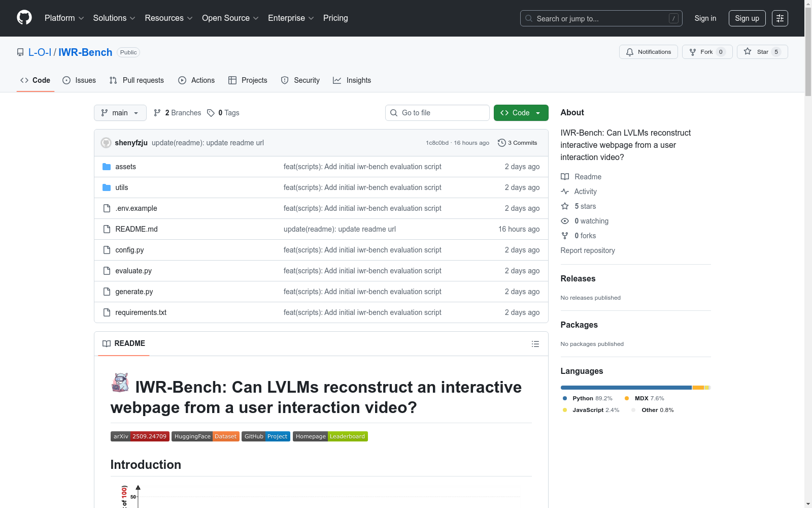Switch to the Issues tab

79,80
